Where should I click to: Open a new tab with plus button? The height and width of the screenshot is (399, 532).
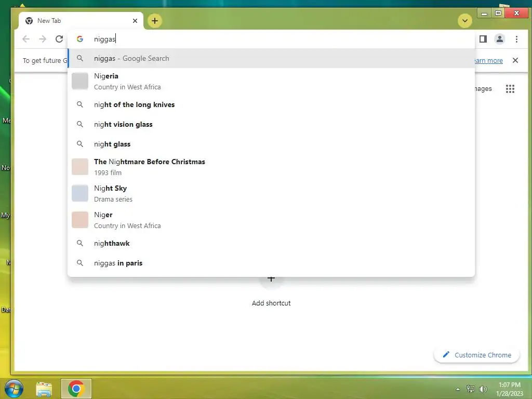(155, 21)
